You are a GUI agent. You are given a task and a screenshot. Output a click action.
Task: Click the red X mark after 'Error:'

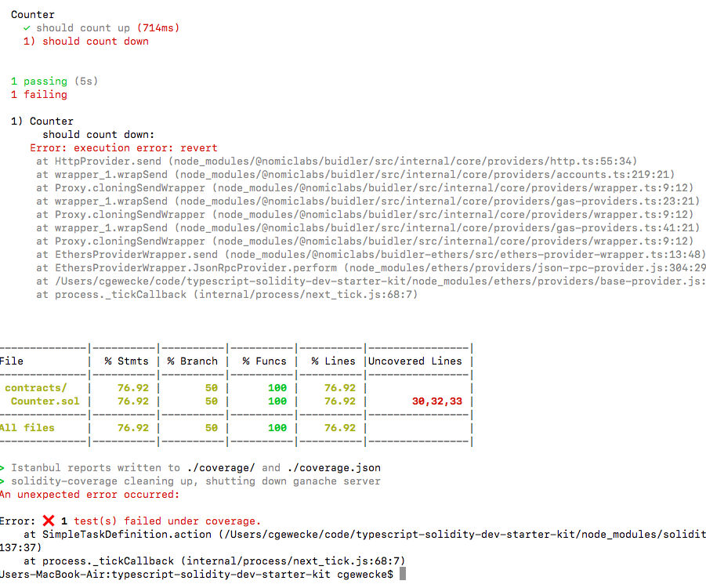49,521
